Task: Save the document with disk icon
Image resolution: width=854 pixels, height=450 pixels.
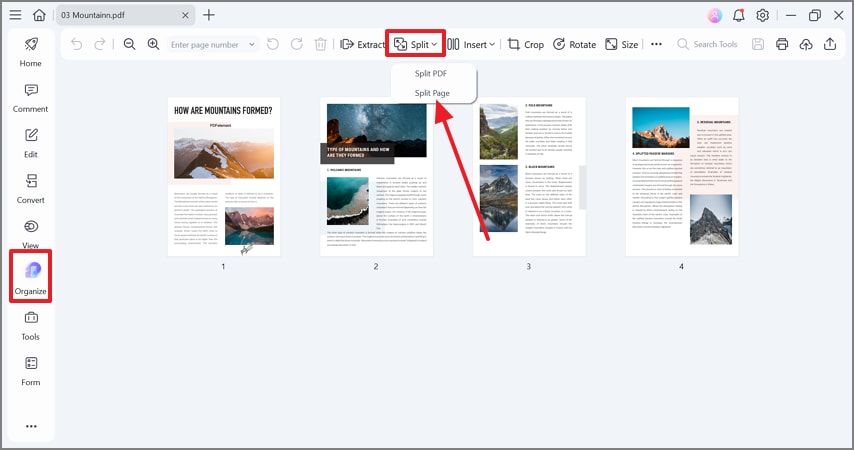Action: [x=758, y=44]
